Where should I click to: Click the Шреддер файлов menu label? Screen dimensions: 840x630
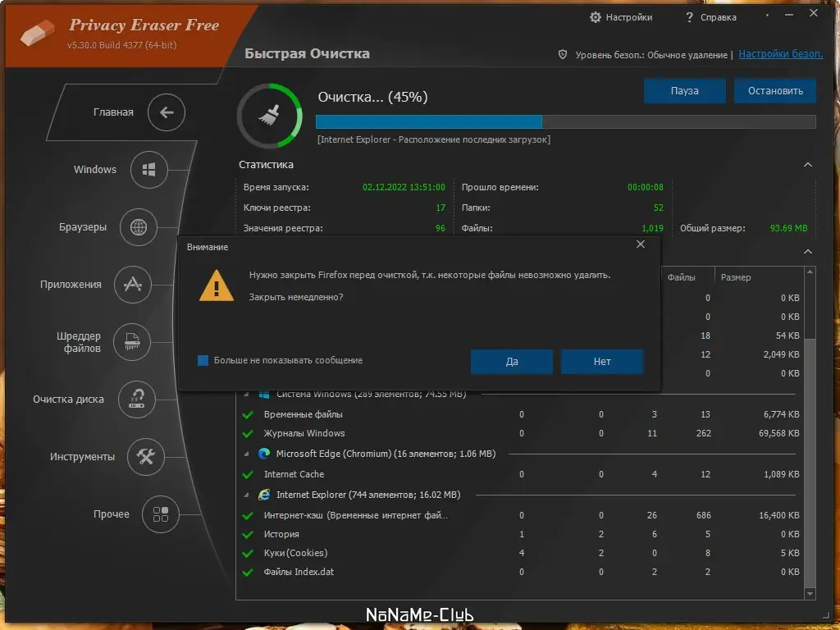coord(79,342)
